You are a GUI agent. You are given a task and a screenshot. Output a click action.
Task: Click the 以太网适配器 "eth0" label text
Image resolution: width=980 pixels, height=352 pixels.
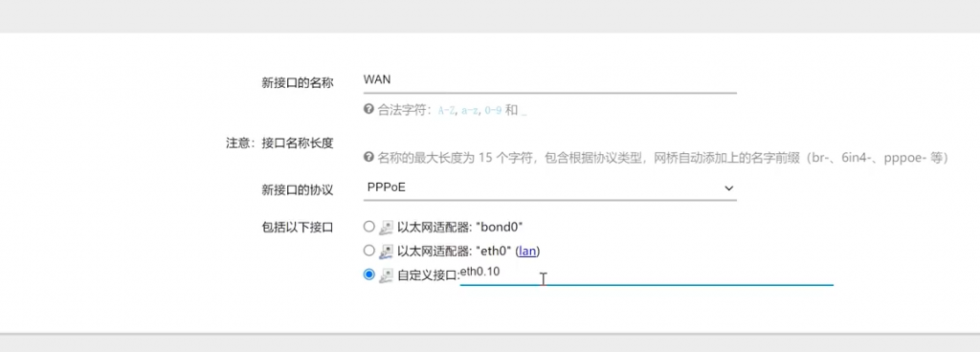click(455, 251)
